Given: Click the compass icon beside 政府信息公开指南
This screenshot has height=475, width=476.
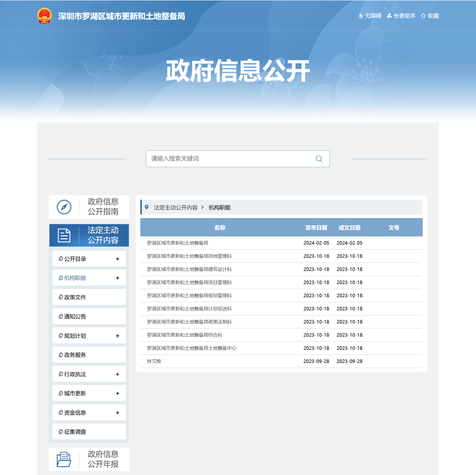Looking at the screenshot, I should (64, 207).
